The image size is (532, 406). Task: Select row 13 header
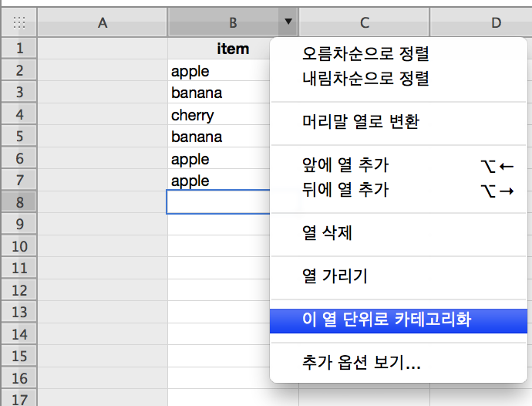(x=19, y=312)
